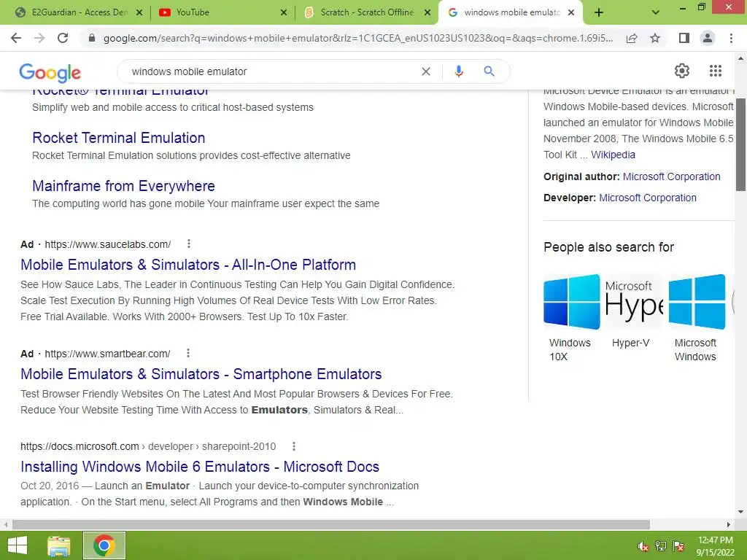Open Chrome three-dot menu
The image size is (747, 560).
(x=731, y=38)
